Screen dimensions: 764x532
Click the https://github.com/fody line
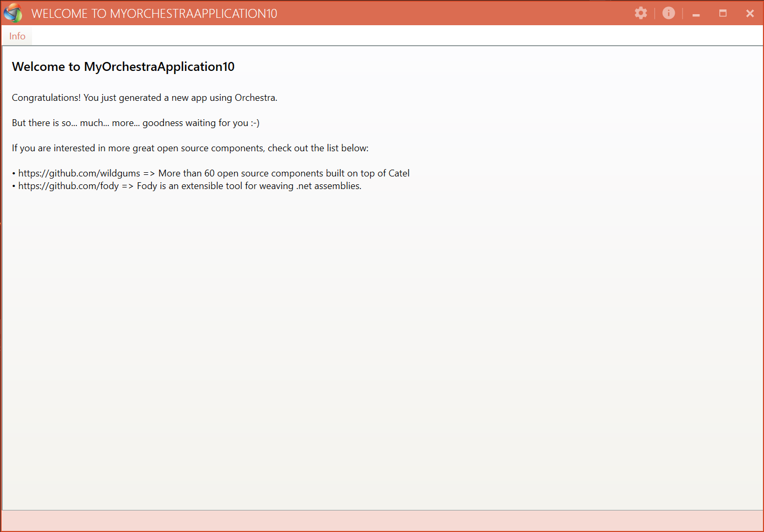tap(186, 186)
